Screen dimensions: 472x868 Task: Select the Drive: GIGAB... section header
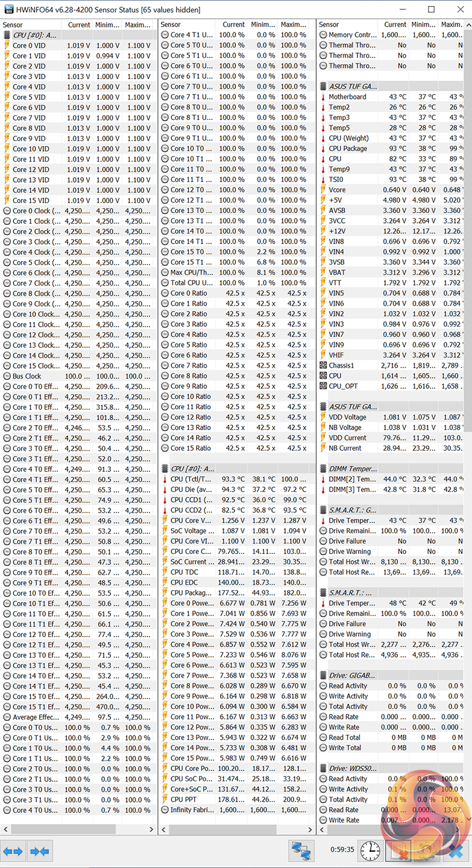tap(389, 676)
